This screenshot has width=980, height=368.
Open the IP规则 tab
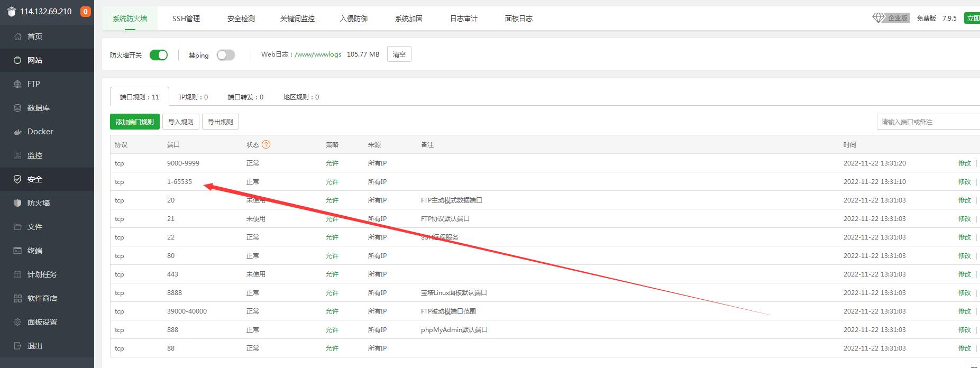[193, 97]
